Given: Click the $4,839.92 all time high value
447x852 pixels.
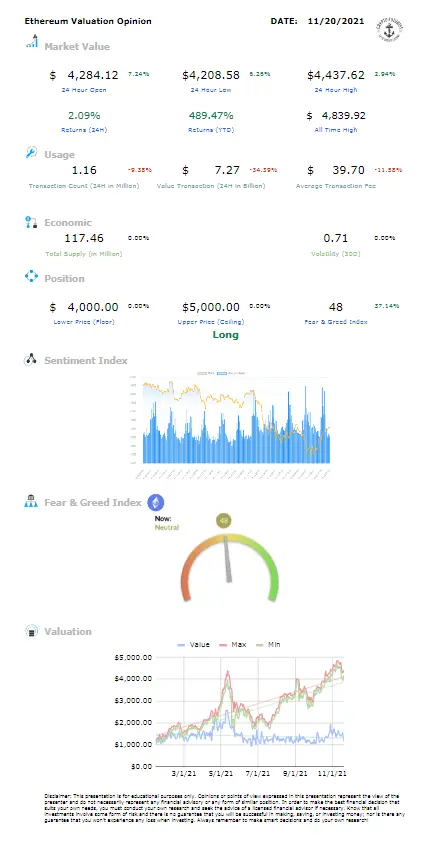Looking at the screenshot, I should [336, 115].
